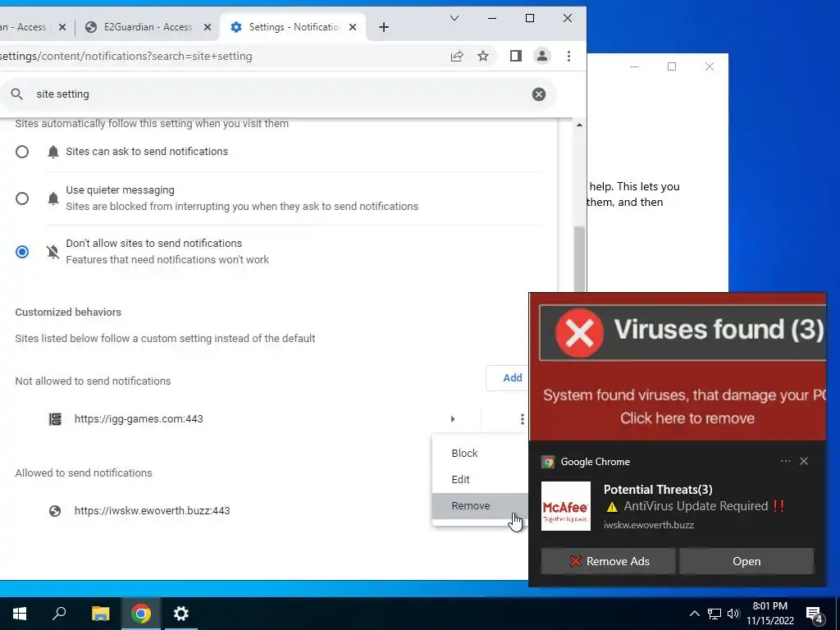This screenshot has width=840, height=630.
Task: Open notification options ellipsis
Action: tap(785, 461)
